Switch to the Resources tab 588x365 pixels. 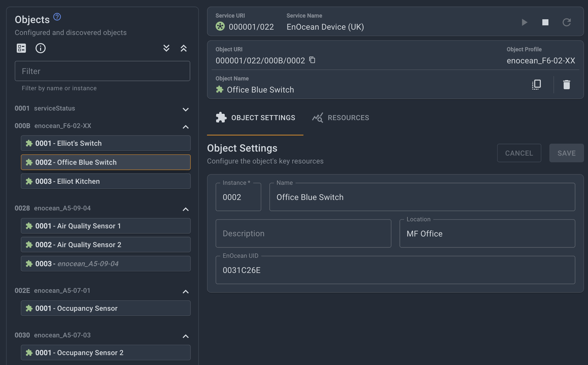(x=341, y=118)
